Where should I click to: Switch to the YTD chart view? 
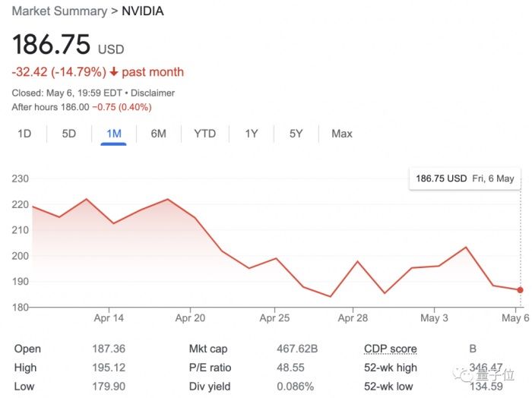coord(204,134)
